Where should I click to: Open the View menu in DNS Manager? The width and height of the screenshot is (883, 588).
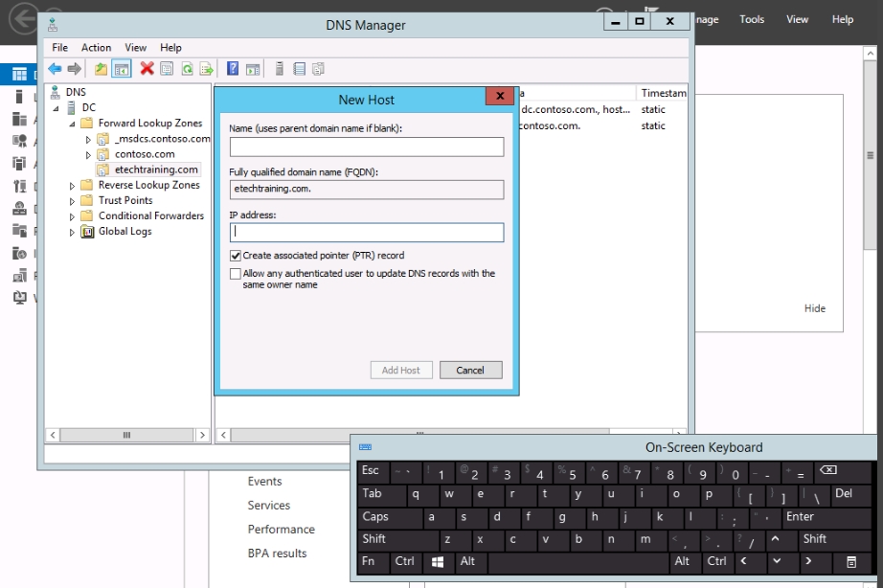tap(135, 47)
